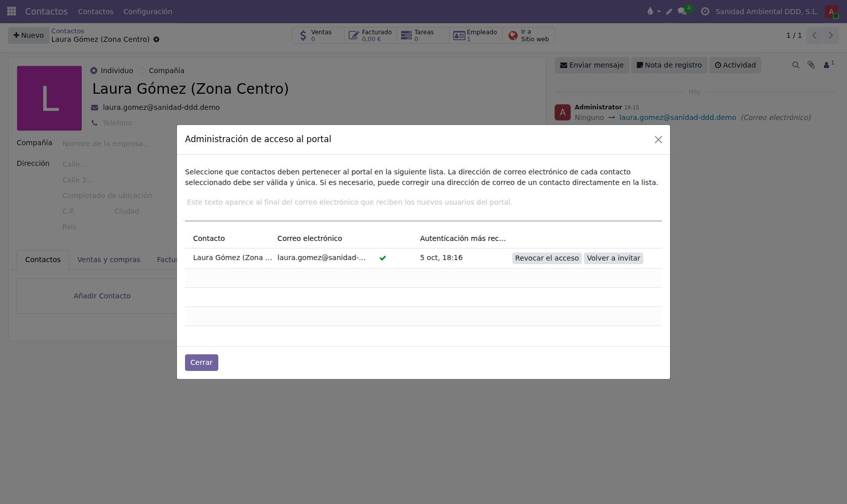
Task: Go to next record arrow
Action: tap(830, 35)
